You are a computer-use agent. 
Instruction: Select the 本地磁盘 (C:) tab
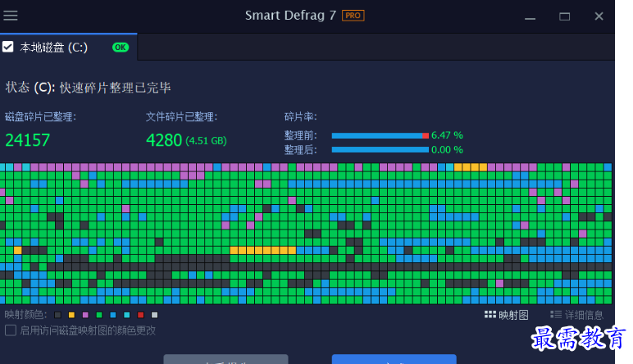pos(69,48)
